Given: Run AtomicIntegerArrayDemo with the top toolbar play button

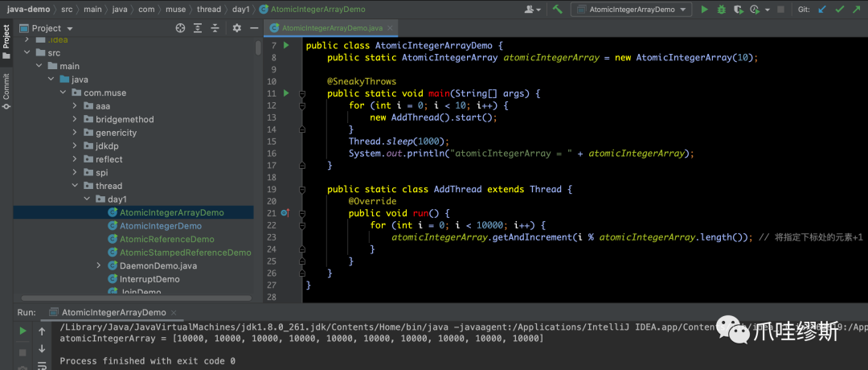Looking at the screenshot, I should 704,9.
